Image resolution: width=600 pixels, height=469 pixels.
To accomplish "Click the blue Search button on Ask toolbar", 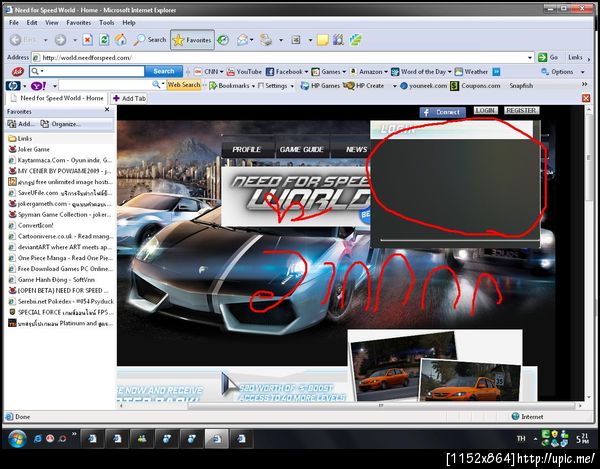I will 164,71.
